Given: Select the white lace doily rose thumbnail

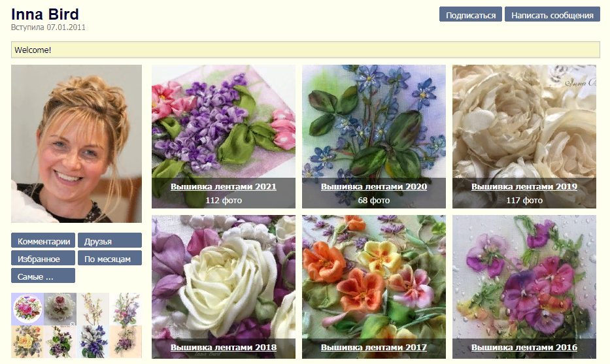Looking at the screenshot, I should [60, 308].
